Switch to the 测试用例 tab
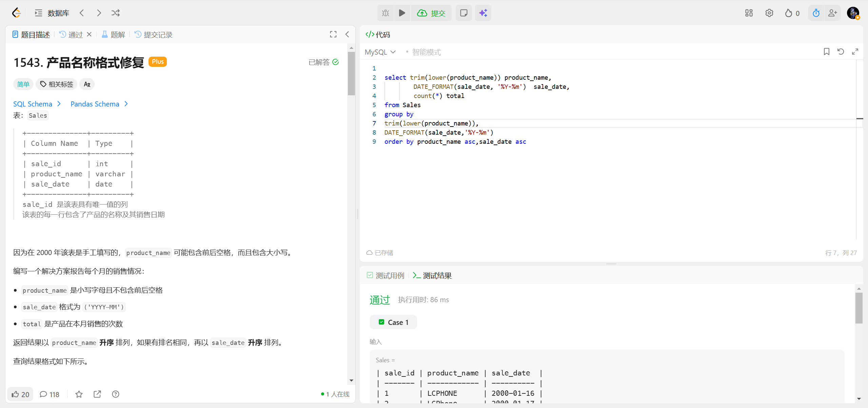The image size is (868, 408). pyautogui.click(x=386, y=275)
